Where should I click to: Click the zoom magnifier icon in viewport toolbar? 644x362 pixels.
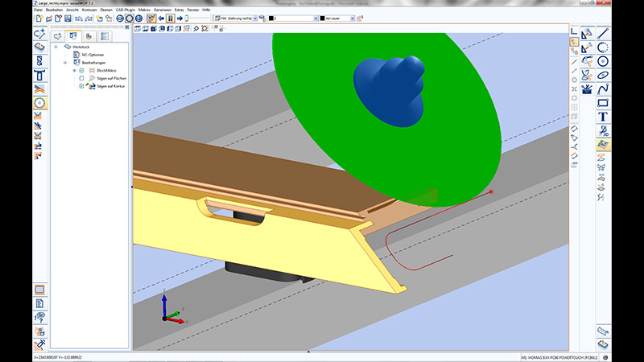196,29
